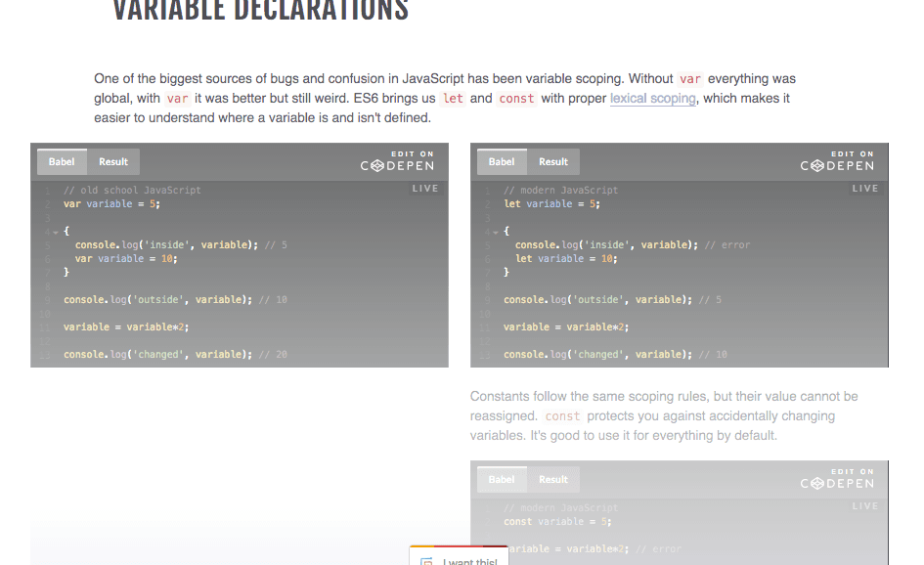Click LIVE badge in let variable pen
Viewport: 924px width, 565px height.
click(x=865, y=189)
